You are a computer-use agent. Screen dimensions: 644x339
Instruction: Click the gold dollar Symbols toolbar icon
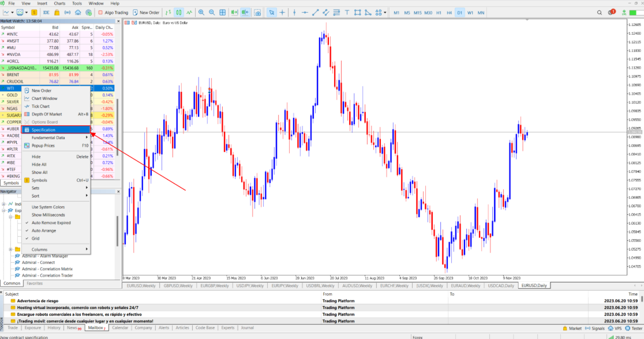(x=34, y=13)
